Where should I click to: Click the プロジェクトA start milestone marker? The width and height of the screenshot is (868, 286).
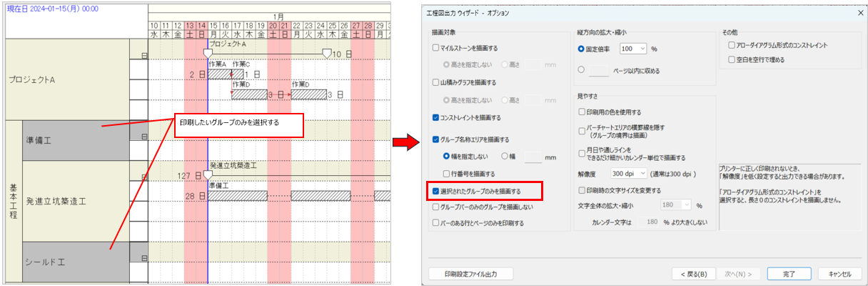click(x=208, y=54)
